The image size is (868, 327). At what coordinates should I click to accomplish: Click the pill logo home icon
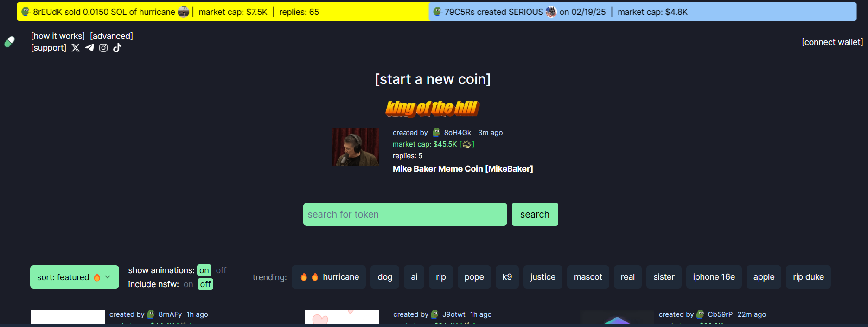(x=9, y=42)
